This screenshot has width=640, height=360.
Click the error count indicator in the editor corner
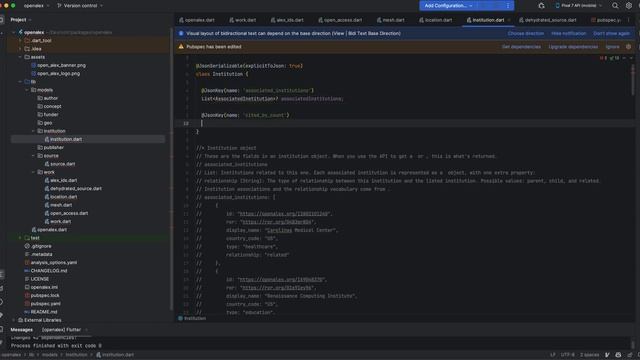tap(603, 58)
